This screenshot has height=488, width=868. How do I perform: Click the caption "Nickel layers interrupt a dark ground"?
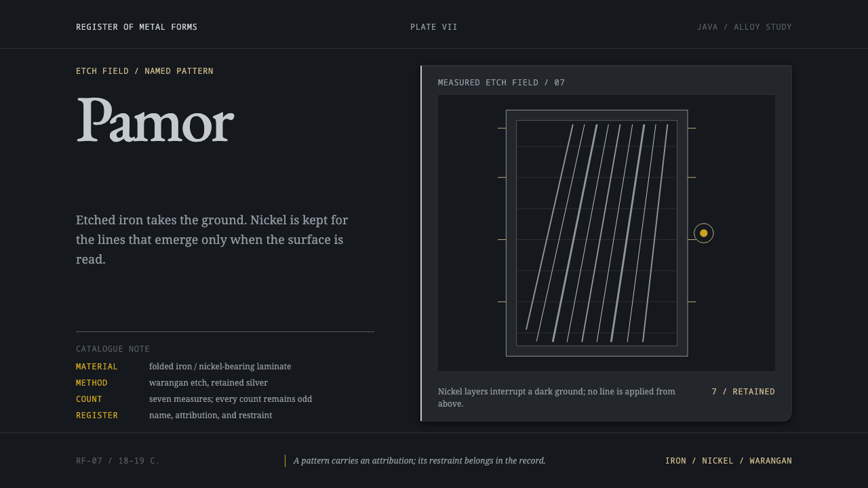point(557,397)
